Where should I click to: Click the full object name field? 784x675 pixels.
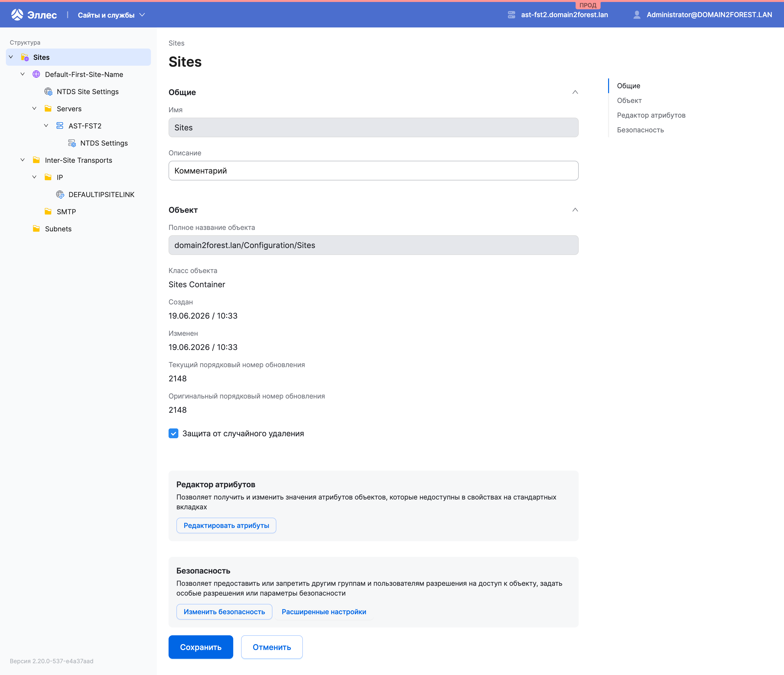[373, 245]
